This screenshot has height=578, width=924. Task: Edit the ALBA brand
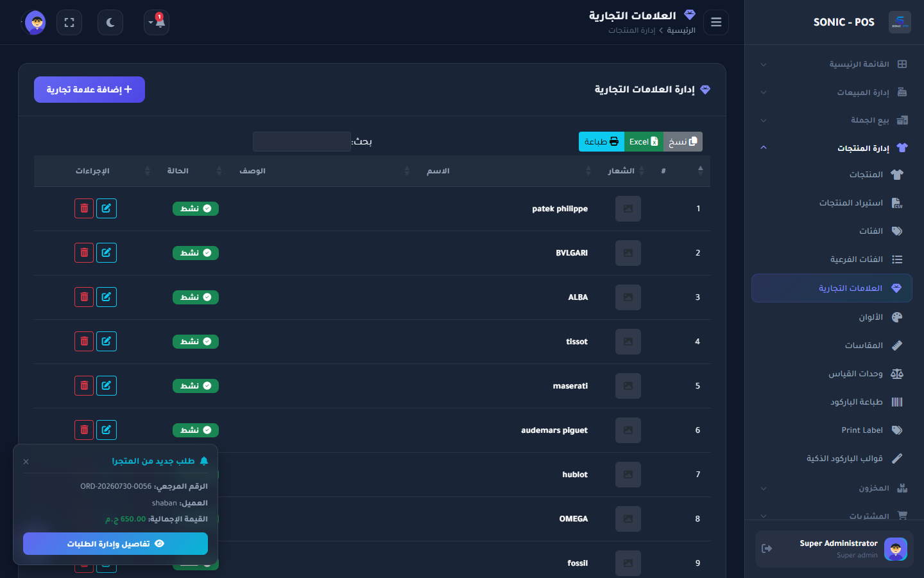(107, 297)
